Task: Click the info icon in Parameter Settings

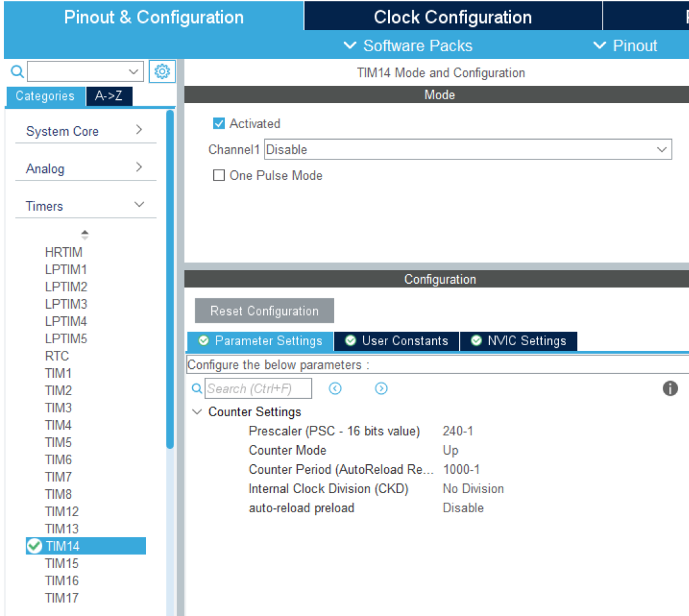Action: tap(670, 388)
